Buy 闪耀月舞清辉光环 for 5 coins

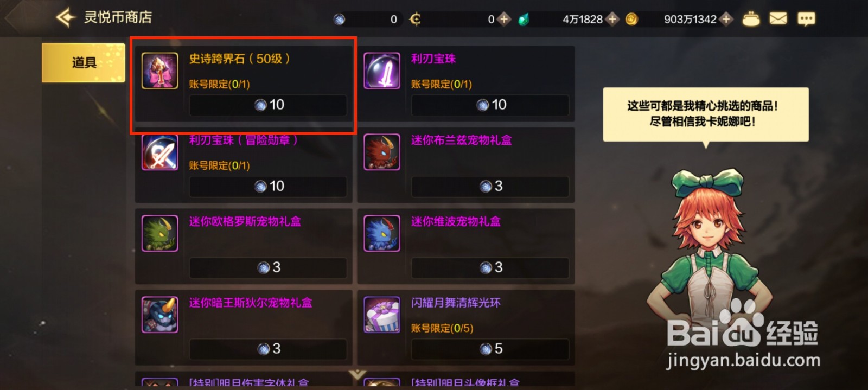tap(490, 349)
